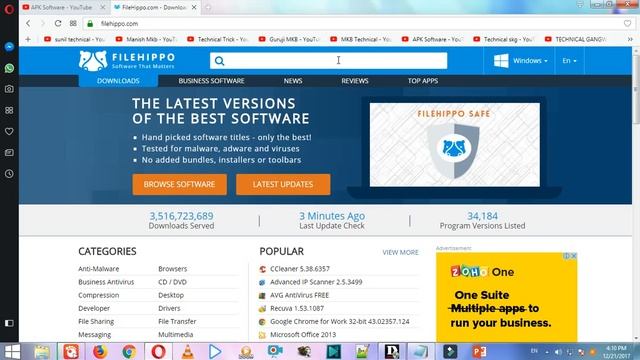
Task: Click the Latest Updates button
Action: click(283, 184)
